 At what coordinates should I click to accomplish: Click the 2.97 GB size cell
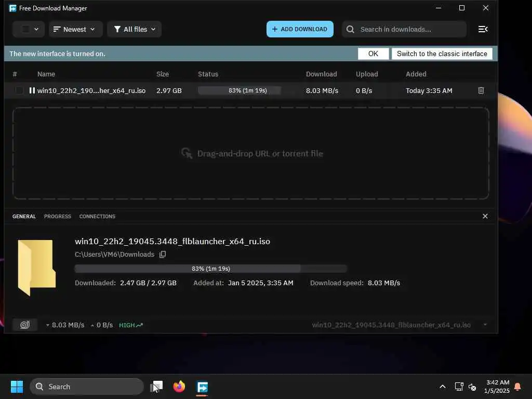point(169,90)
